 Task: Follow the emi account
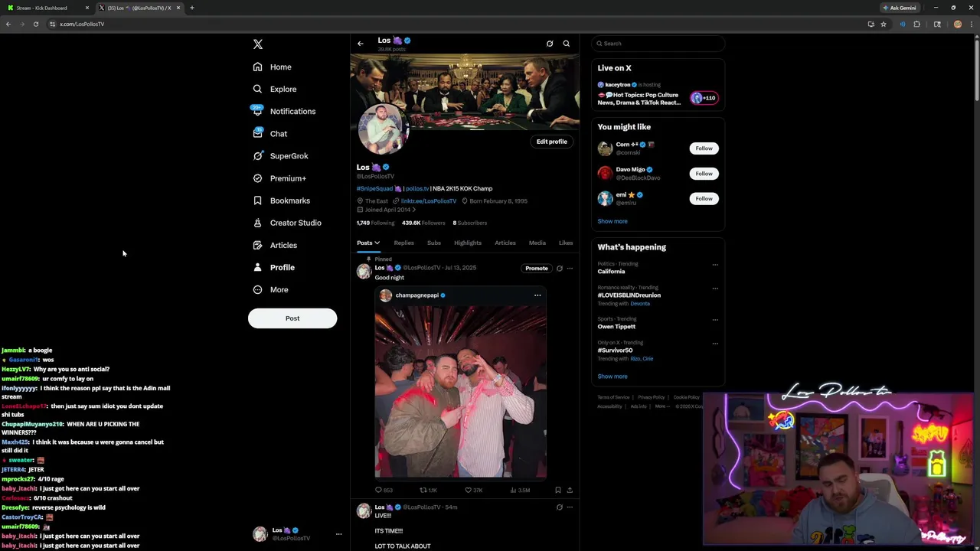point(704,199)
